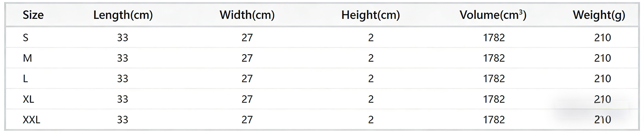The image size is (644, 133).
Task: Select the XXL size row label
Action: point(31,120)
